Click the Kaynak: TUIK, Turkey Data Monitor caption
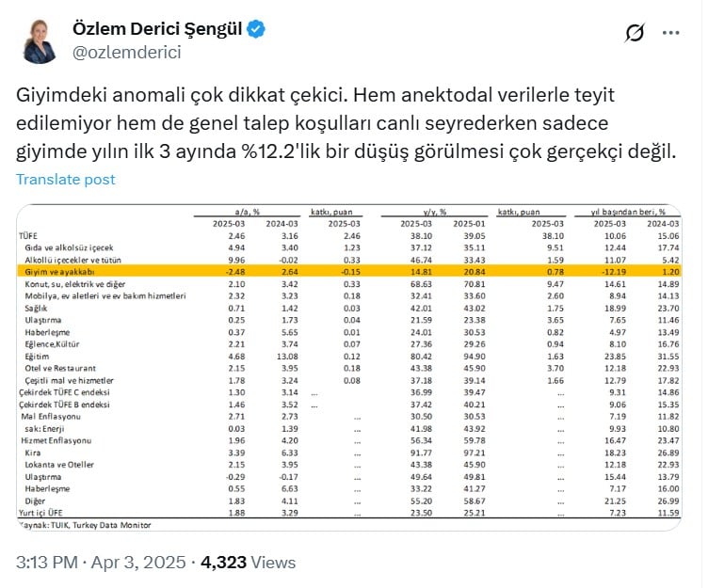This screenshot has width=708, height=588. tap(85, 525)
